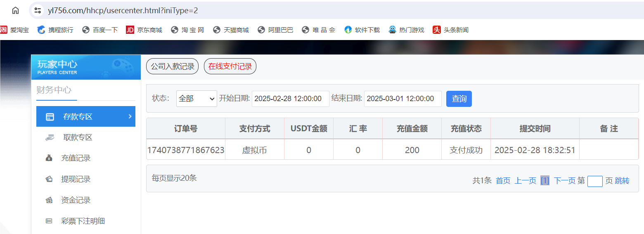The image size is (644, 234).
Task: Click 支付成功 status cell
Action: [x=466, y=150]
